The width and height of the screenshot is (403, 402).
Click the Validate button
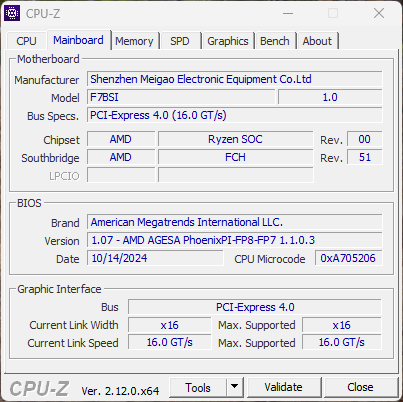pos(284,387)
